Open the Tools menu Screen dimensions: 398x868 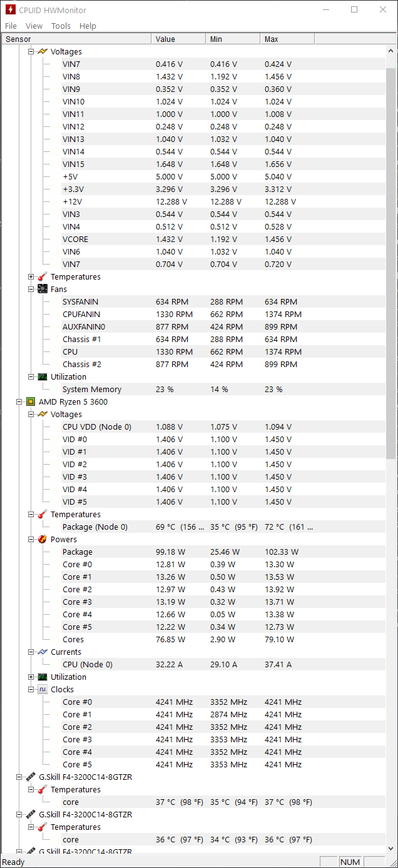pos(61,26)
